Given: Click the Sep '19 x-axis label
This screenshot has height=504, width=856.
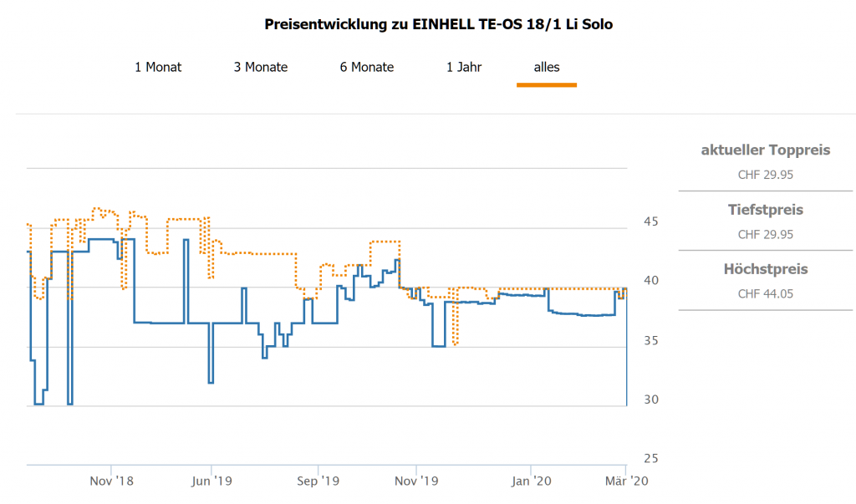Looking at the screenshot, I should (x=318, y=481).
